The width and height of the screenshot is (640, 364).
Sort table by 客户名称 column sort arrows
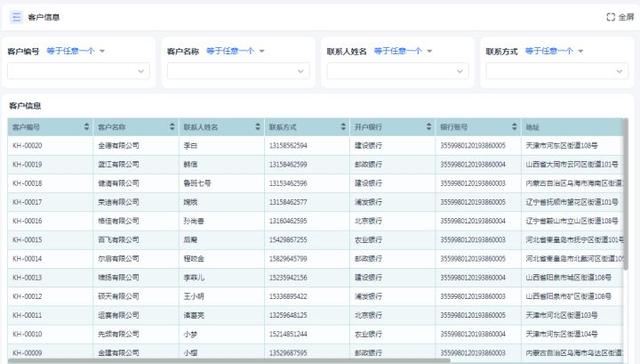click(x=172, y=127)
